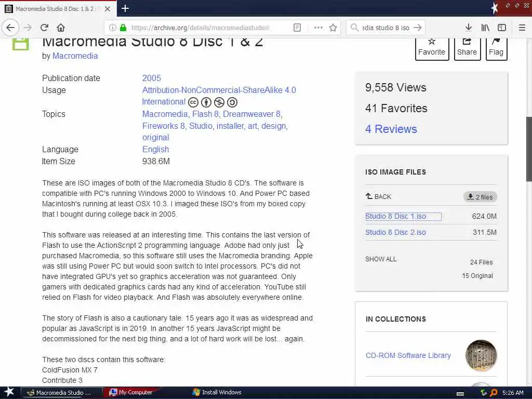This screenshot has height=399, width=532.
Task: Click the search magnifier icon
Action: point(354,28)
